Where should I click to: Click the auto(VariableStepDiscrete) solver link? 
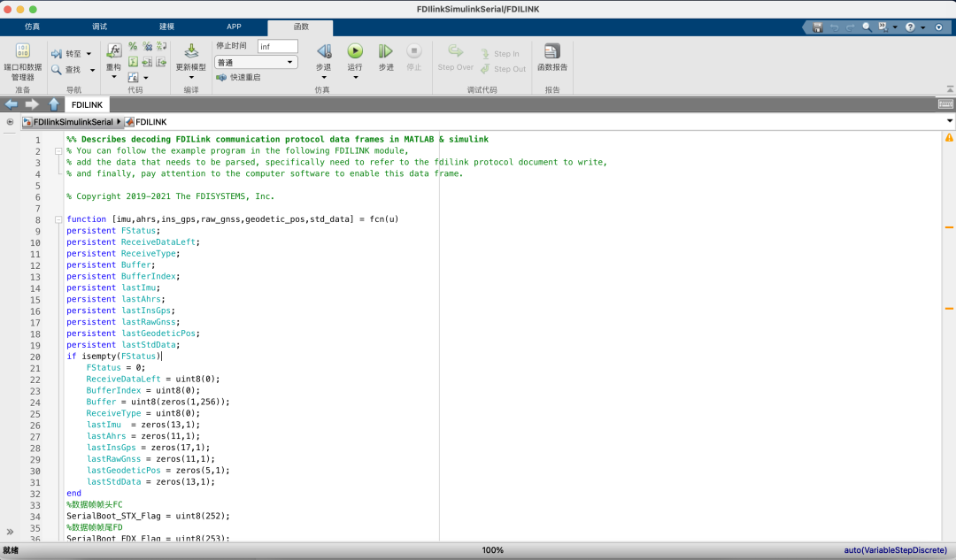pos(894,550)
